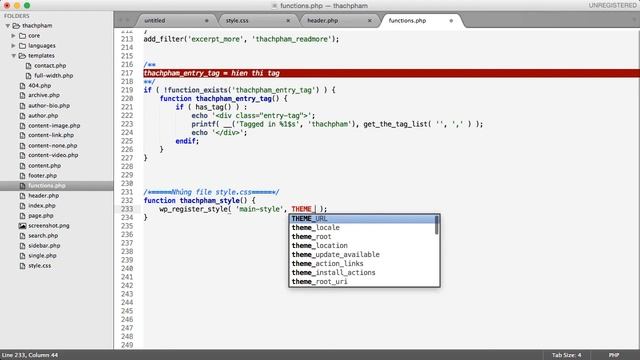Collapse the thachpham root folder triangle

tap(7, 26)
